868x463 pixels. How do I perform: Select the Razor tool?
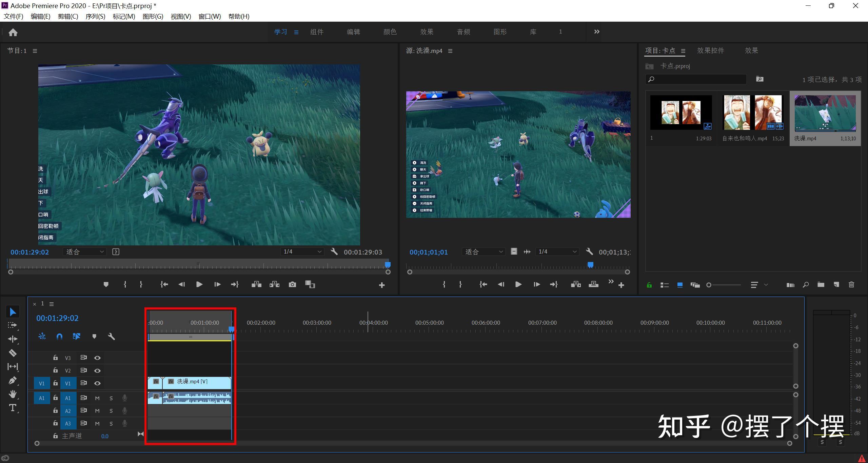coord(13,353)
